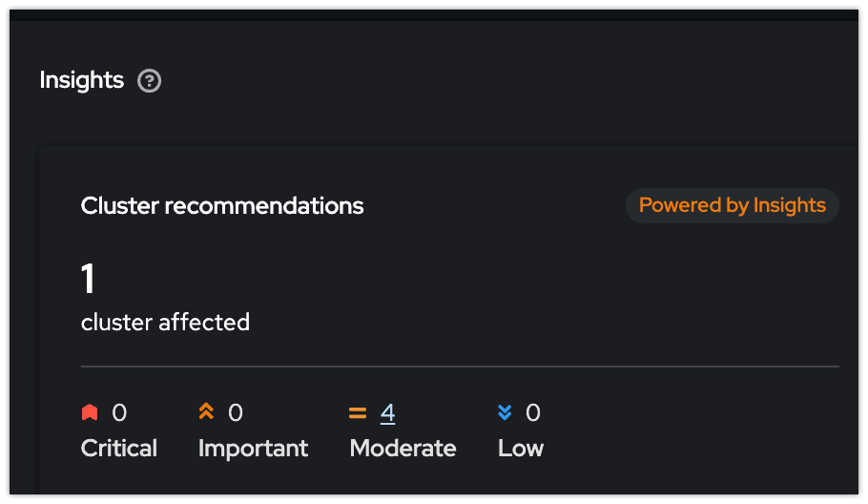Click the empty space in the recommendations card
868x504 pixels.
pos(572,286)
